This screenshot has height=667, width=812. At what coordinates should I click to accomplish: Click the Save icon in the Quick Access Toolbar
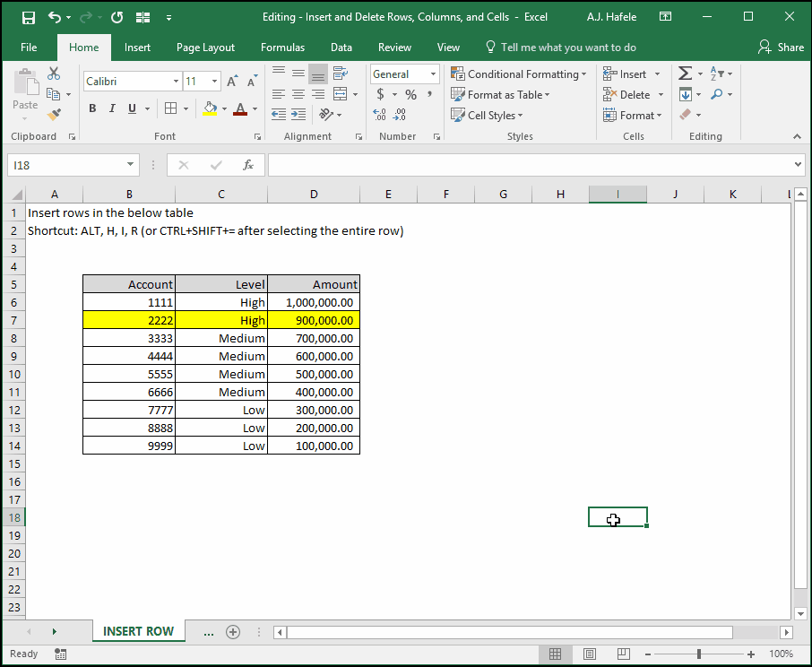click(x=29, y=18)
